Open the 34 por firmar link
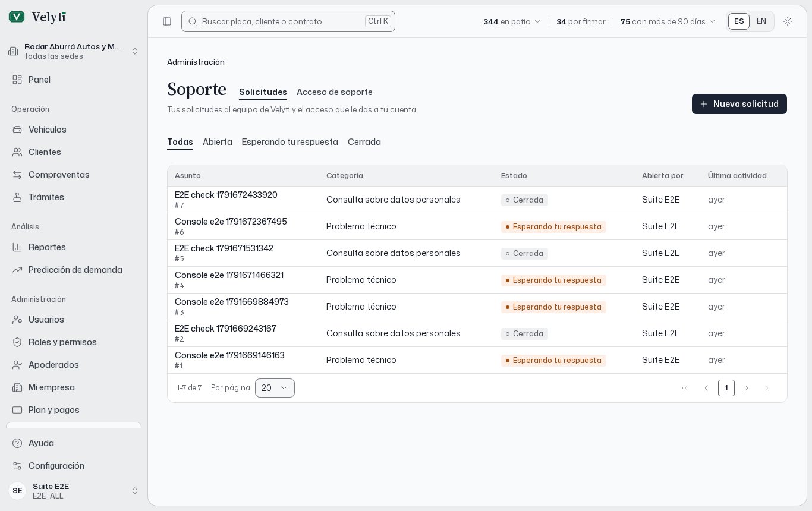This screenshot has width=812, height=511. coord(581,21)
